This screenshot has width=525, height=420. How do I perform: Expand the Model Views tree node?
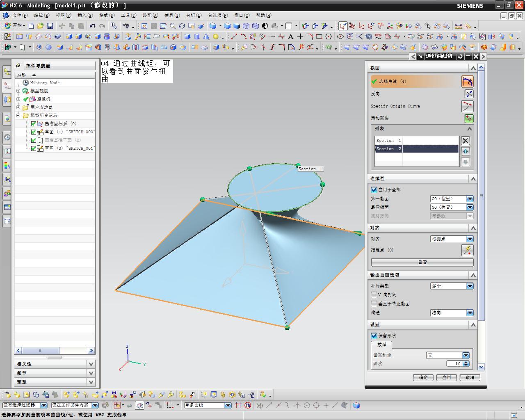point(18,91)
